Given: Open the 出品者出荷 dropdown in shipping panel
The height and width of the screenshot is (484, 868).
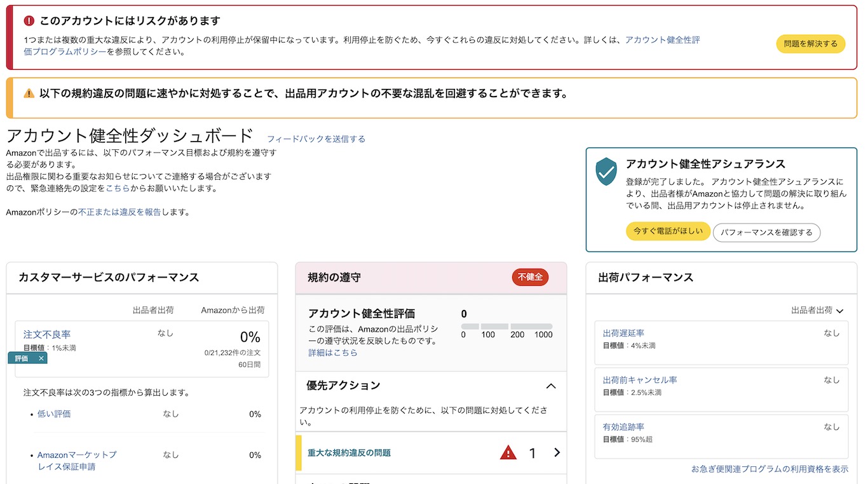Looking at the screenshot, I should [817, 311].
